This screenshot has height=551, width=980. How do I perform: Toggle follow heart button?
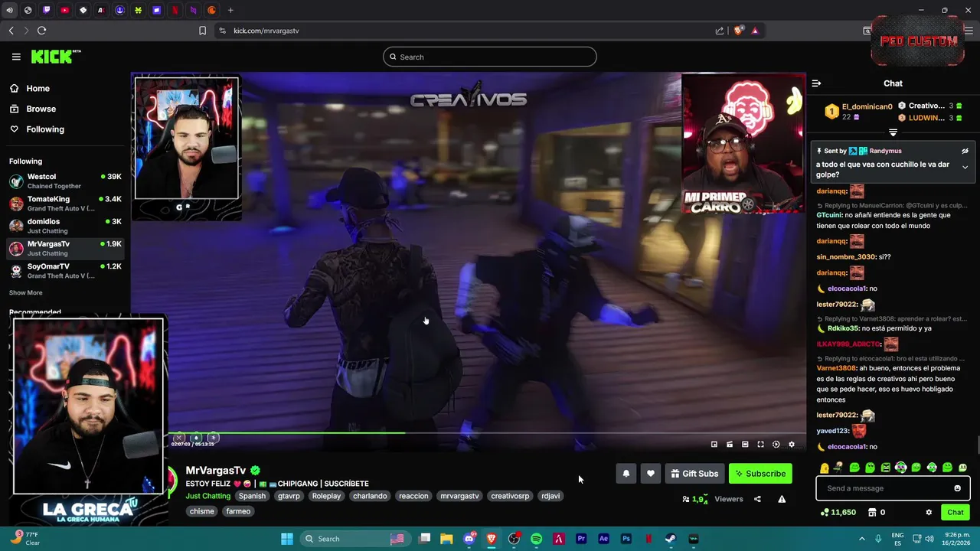pos(651,474)
